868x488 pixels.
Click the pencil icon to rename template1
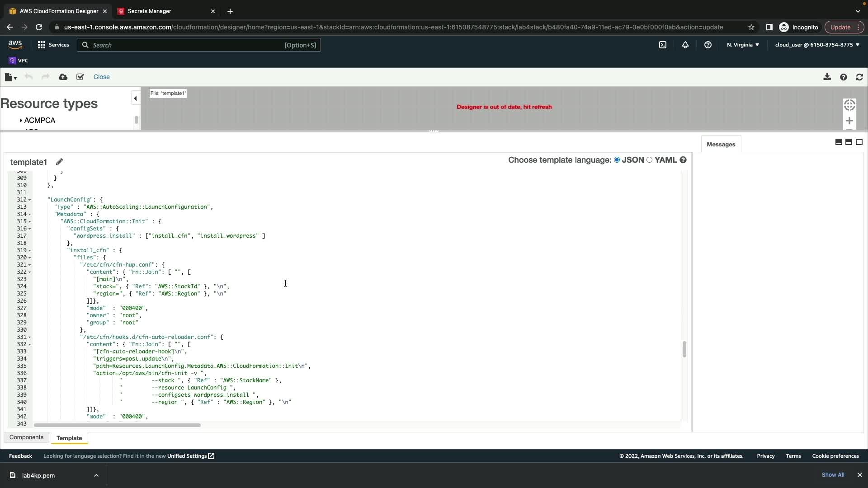pos(59,162)
